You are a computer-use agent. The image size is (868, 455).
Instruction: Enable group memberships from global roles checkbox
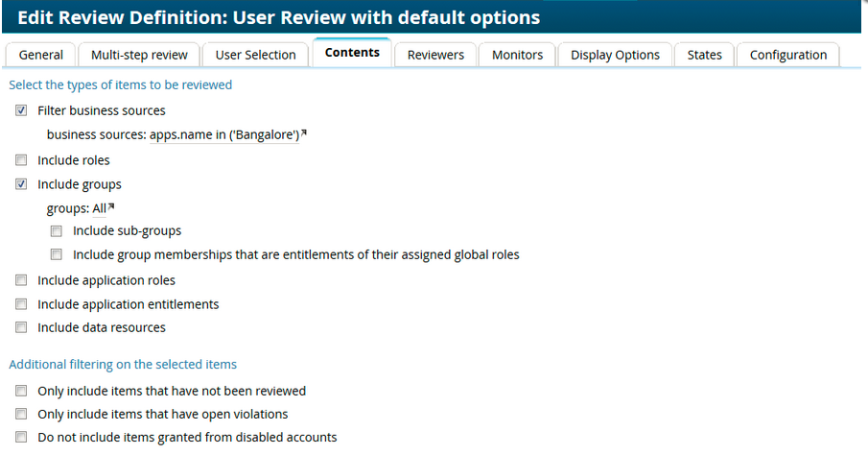pos(57,255)
